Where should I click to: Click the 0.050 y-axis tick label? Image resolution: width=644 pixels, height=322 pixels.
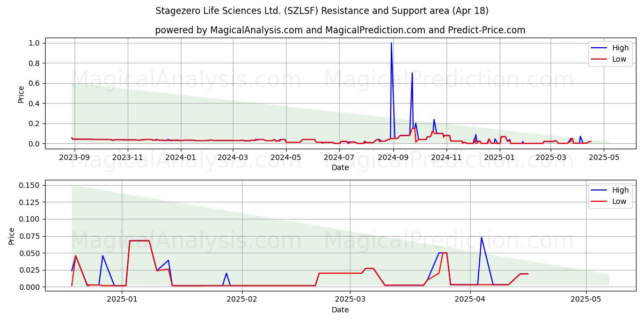click(30, 253)
